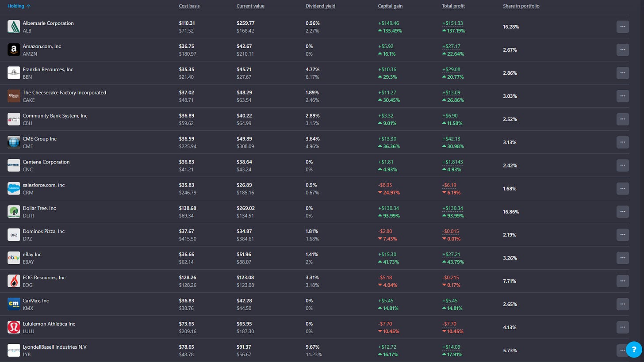Click the Dollar Tree logo icon
Viewport: 644px width, 362px height.
[x=14, y=212]
